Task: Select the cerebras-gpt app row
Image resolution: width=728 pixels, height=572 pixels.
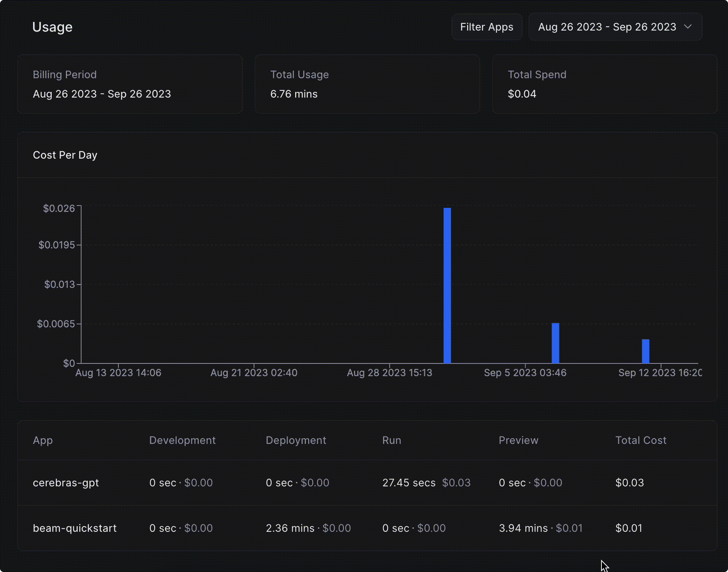Action: (66, 483)
